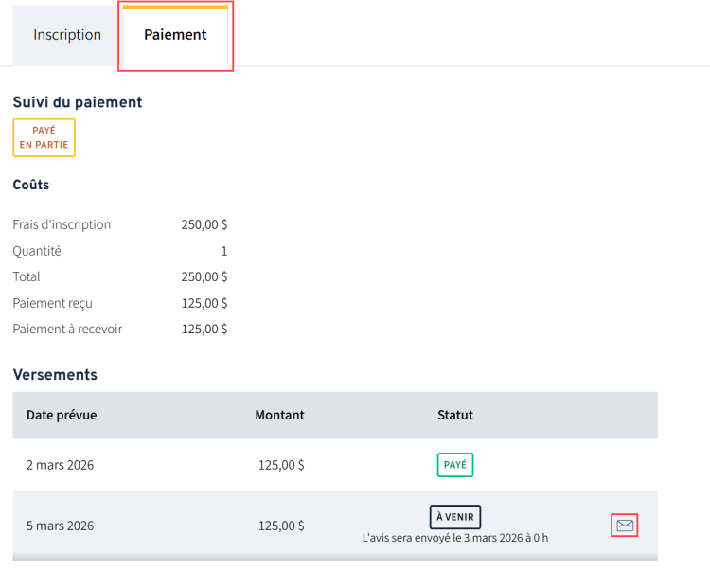This screenshot has height=588, width=710.
Task: Click the Coûts section heading
Action: 31,185
